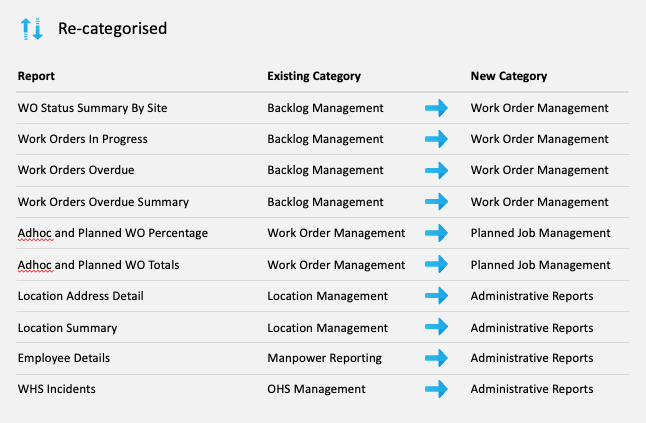The image size is (646, 423).
Task: Click arrow in Adhoc and Planned WO Totals row
Action: pyautogui.click(x=436, y=265)
